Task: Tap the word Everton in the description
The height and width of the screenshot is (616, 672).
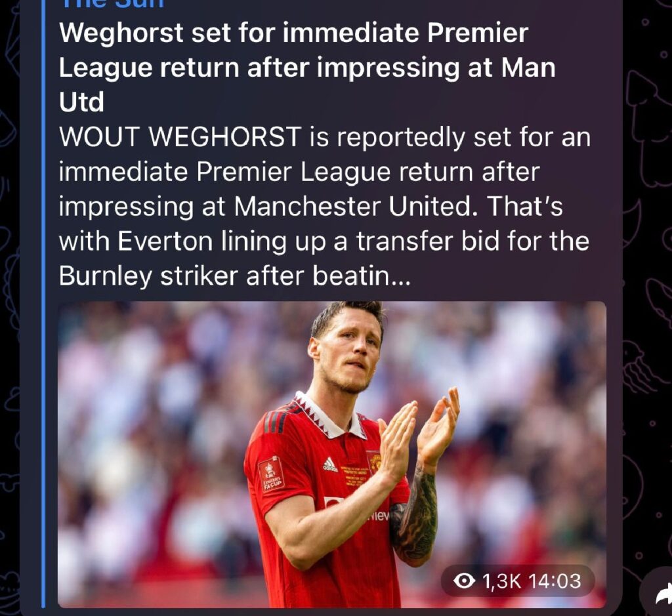Action: coord(165,241)
